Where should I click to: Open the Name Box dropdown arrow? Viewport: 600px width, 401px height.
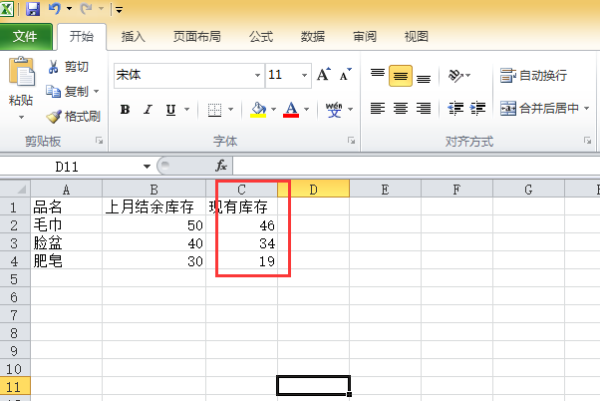[147, 166]
